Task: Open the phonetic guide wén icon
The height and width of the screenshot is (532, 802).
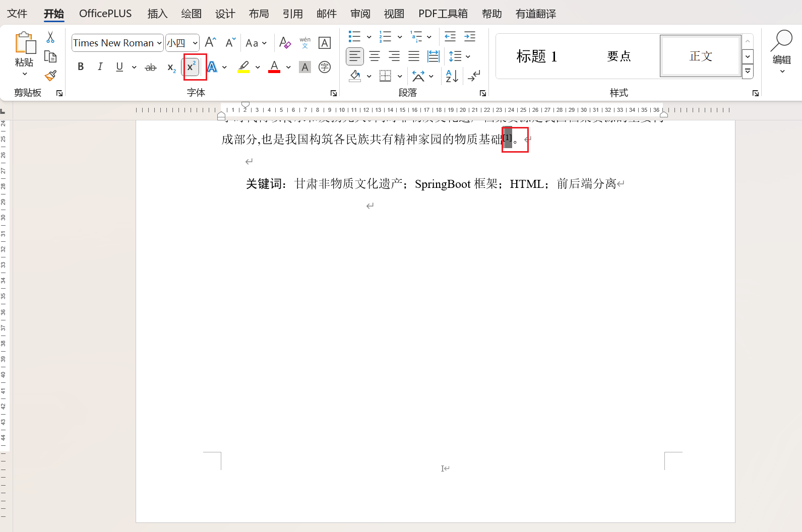Action: [x=305, y=42]
